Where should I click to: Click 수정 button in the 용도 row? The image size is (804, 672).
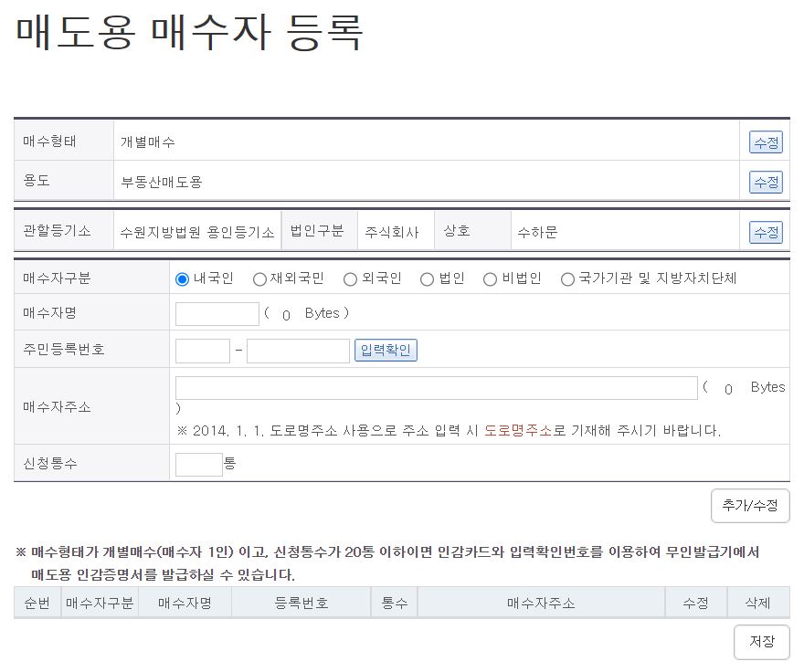point(765,182)
